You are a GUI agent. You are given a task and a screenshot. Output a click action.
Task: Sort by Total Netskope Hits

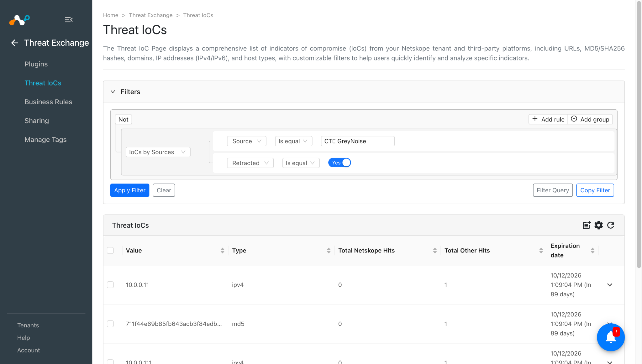tap(435, 251)
